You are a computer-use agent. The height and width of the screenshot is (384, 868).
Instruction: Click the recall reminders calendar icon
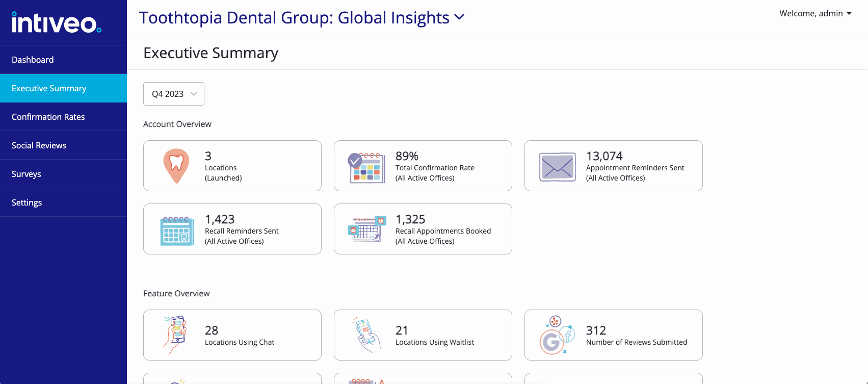click(176, 231)
